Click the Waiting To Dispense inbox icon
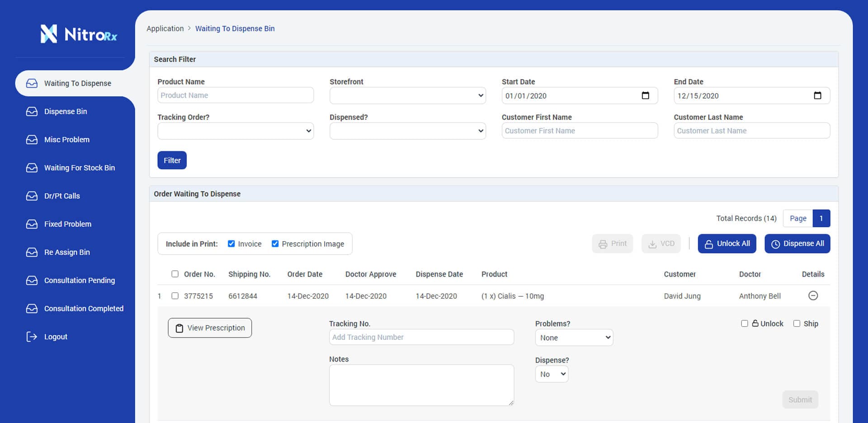Image resolution: width=868 pixels, height=423 pixels. tap(32, 83)
